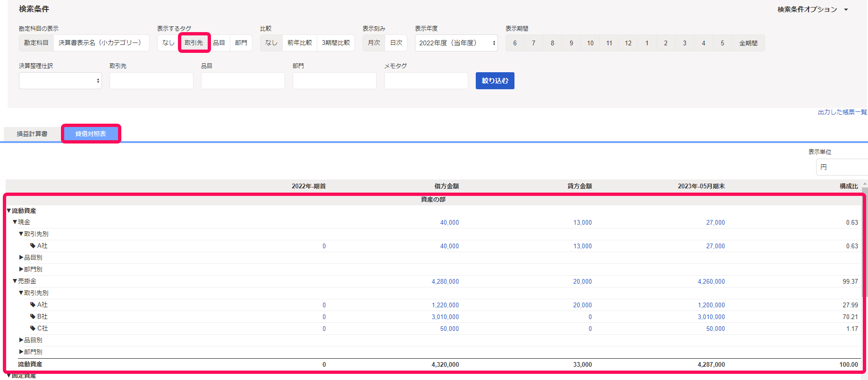Expand 品目別 under 現金
This screenshot has height=380, width=868.
[21, 257]
